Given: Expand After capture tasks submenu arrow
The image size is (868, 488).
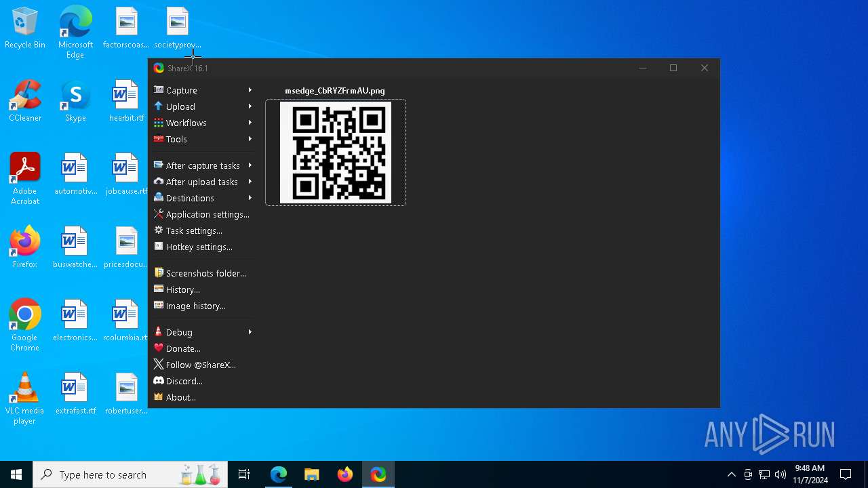Looking at the screenshot, I should pyautogui.click(x=250, y=165).
